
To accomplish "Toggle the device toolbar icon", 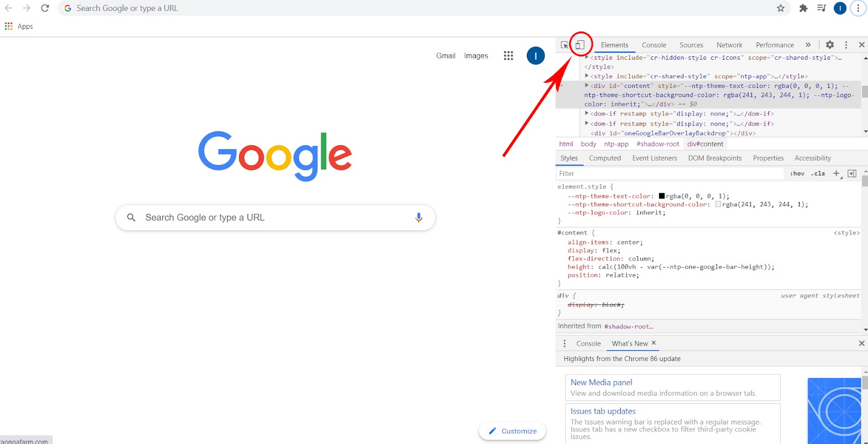I will [580, 45].
